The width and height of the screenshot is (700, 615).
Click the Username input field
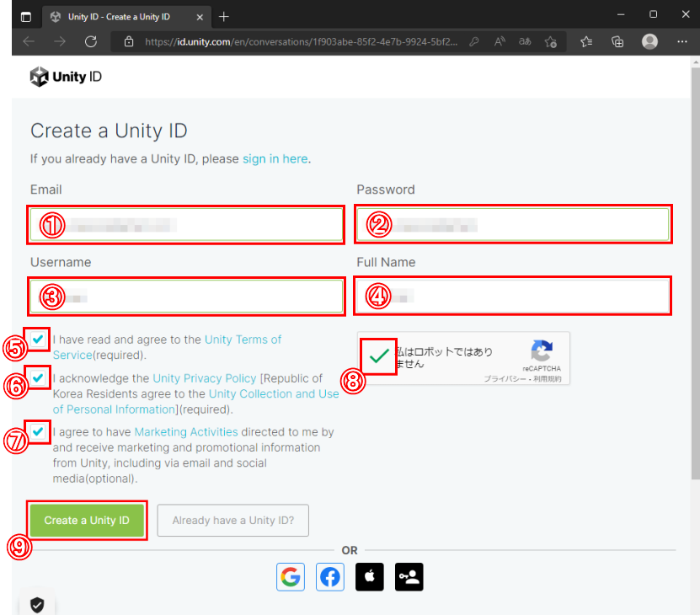[x=186, y=297]
